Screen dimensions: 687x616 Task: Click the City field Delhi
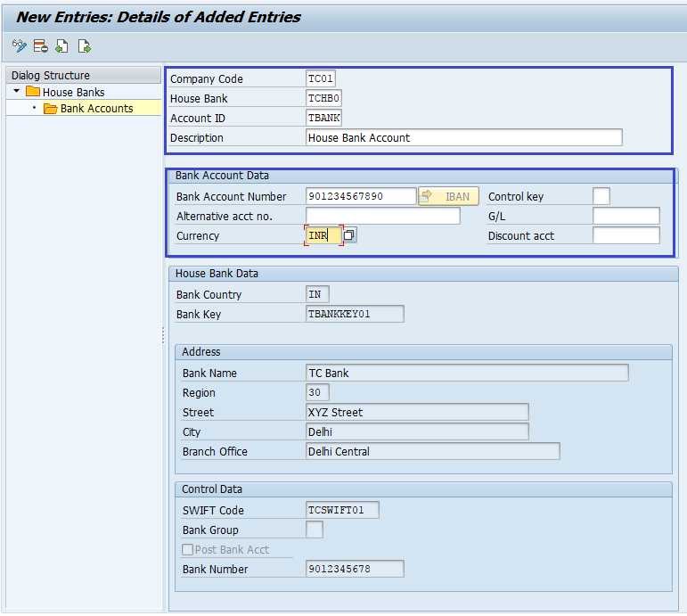coord(417,431)
